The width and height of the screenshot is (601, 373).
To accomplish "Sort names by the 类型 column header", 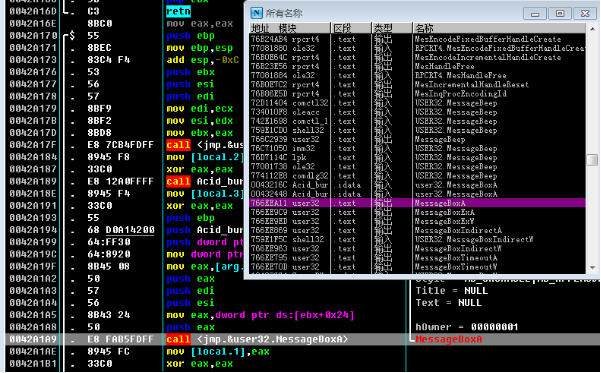I will coord(392,28).
